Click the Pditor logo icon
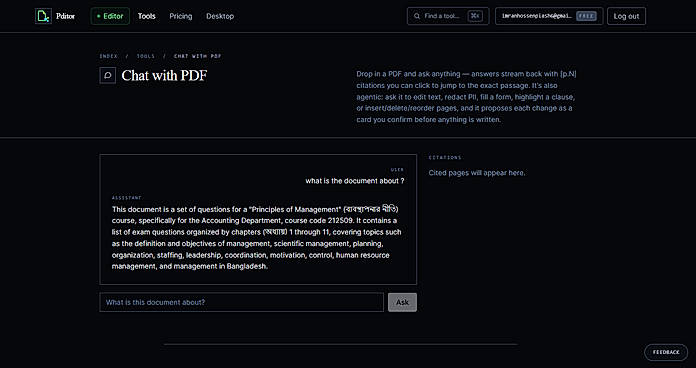696x368 pixels. pos(43,16)
